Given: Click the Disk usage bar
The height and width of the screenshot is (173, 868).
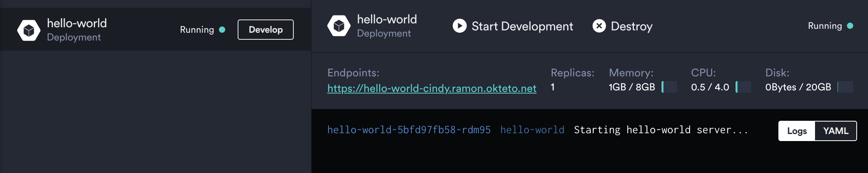Looking at the screenshot, I should coord(845,87).
